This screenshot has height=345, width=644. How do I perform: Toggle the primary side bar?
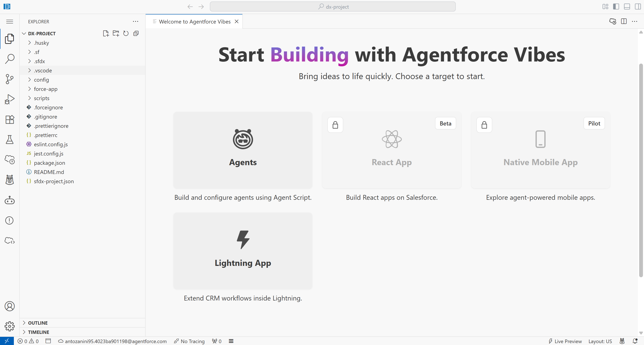pos(616,7)
